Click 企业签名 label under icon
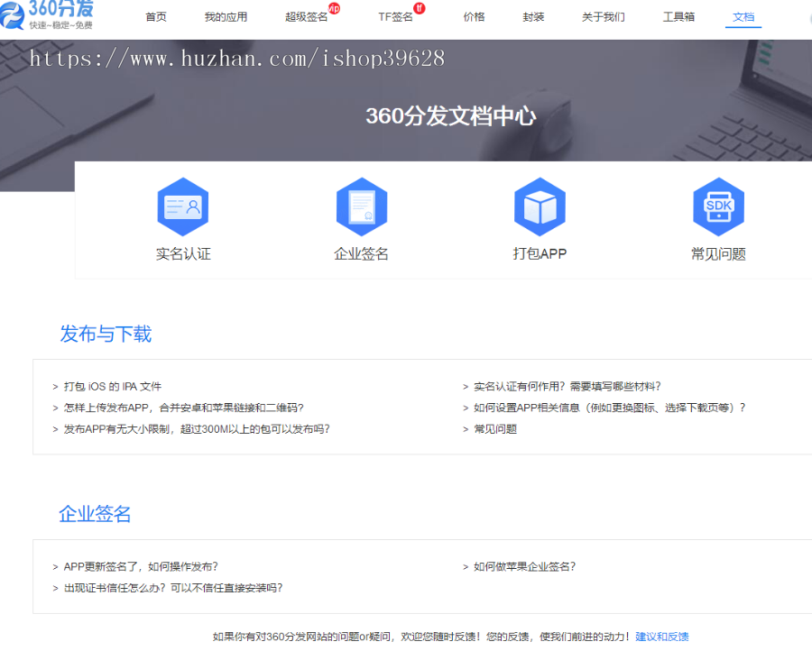Screen dimensions: 812x651 [x=362, y=254]
